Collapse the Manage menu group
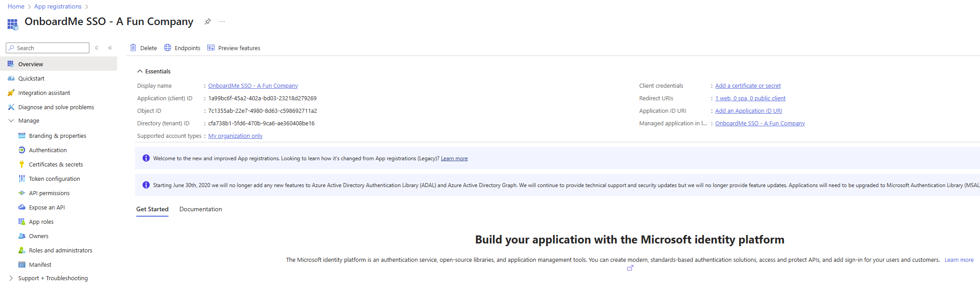 tap(11, 120)
